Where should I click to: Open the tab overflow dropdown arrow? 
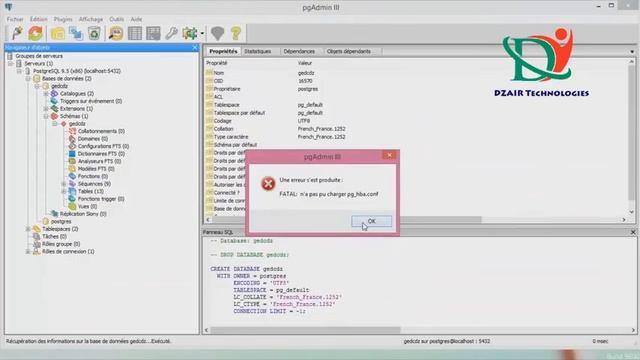point(632,52)
